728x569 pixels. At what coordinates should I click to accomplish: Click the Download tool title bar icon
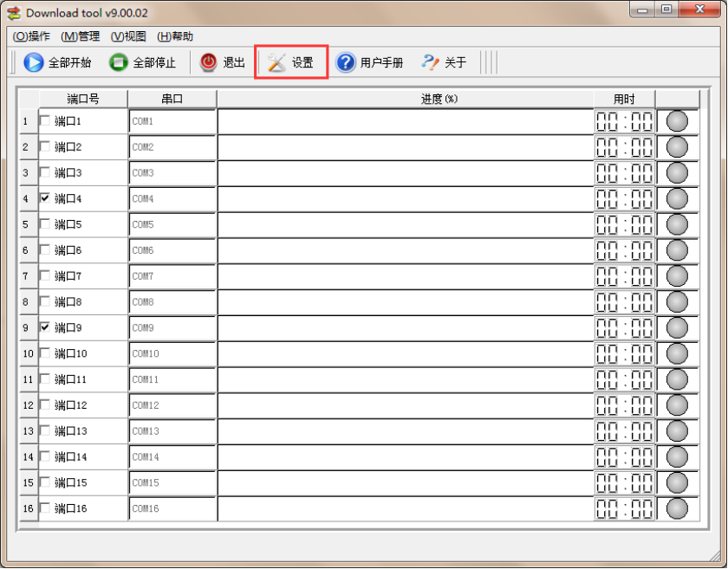(x=14, y=13)
